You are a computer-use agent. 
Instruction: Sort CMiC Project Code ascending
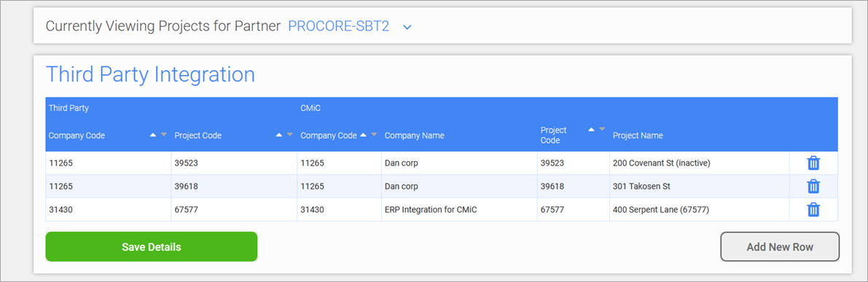coord(591,130)
